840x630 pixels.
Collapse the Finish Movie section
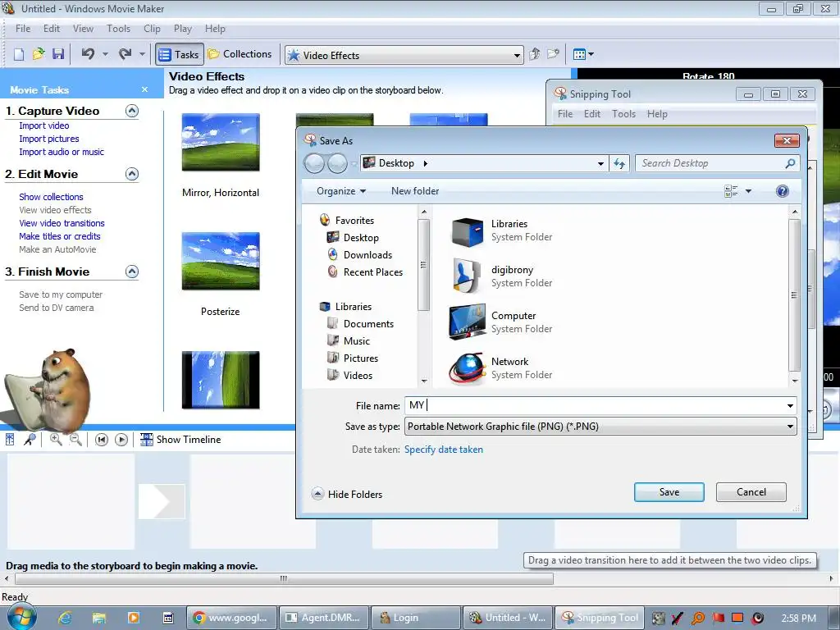[x=132, y=272]
